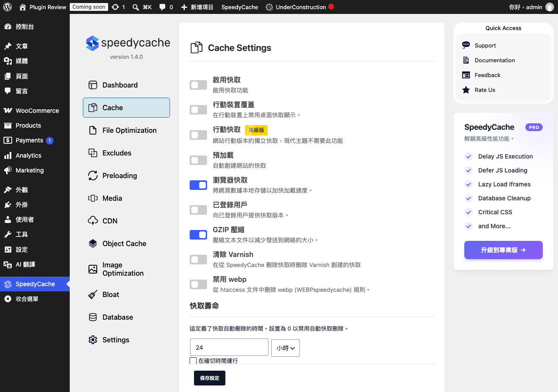
Task: Click the Bloat broom icon
Action: 93,294
